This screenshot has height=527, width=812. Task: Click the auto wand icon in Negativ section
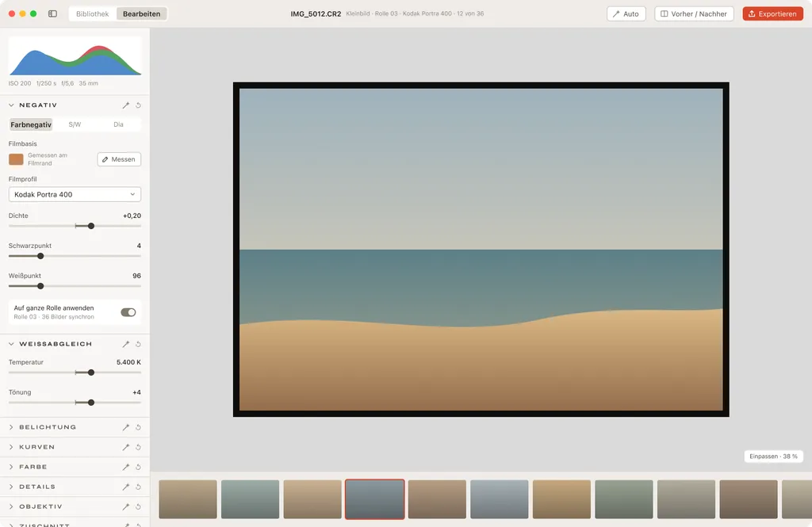coord(126,105)
